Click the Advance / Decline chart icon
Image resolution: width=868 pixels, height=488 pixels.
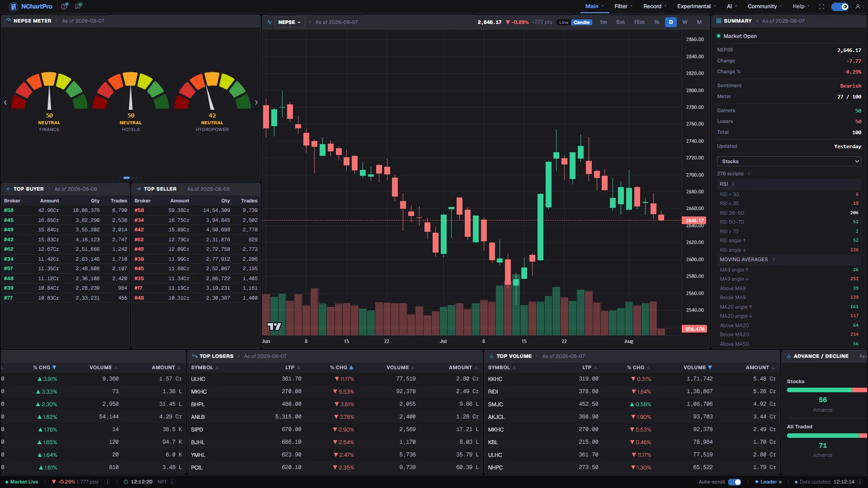[x=788, y=356]
